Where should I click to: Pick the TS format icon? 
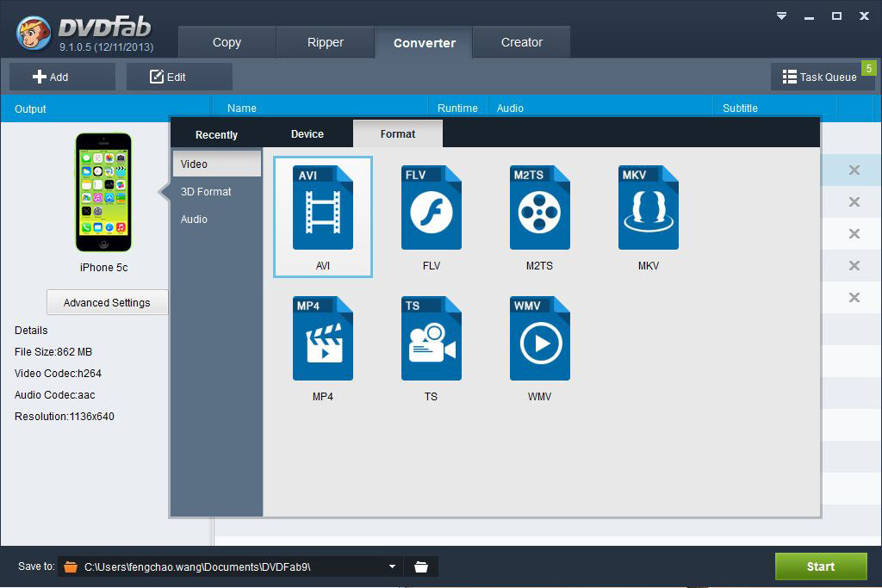(x=432, y=338)
